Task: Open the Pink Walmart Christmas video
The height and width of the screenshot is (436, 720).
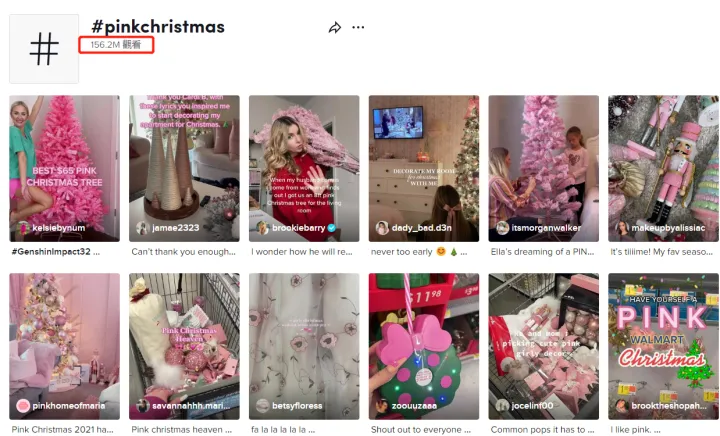Action: (x=664, y=347)
